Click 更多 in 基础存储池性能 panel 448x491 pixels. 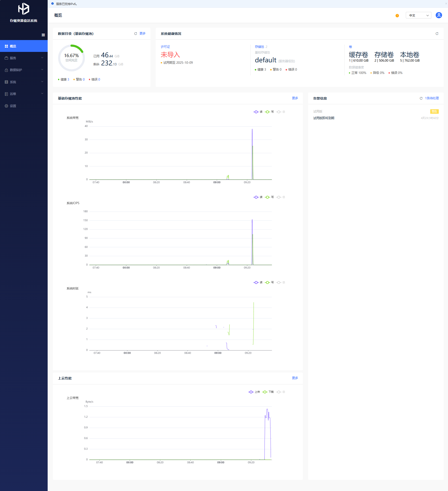(x=295, y=98)
